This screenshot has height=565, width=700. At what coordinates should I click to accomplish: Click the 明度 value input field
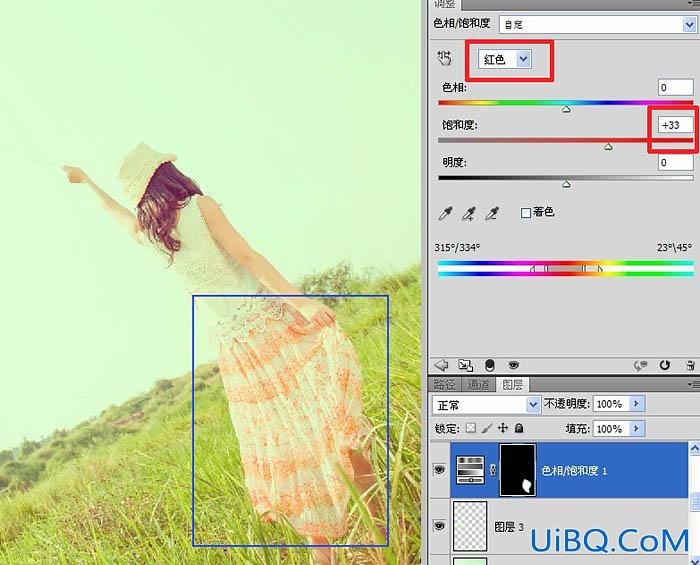[x=675, y=162]
